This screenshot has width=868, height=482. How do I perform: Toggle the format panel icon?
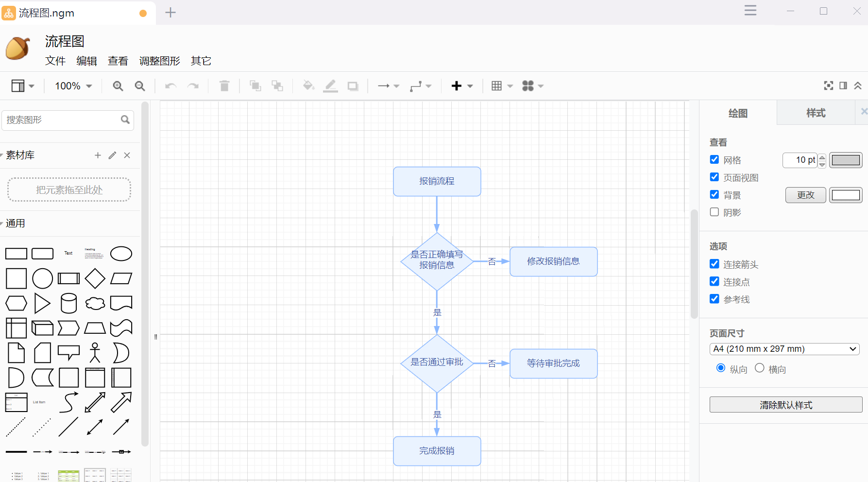click(843, 86)
